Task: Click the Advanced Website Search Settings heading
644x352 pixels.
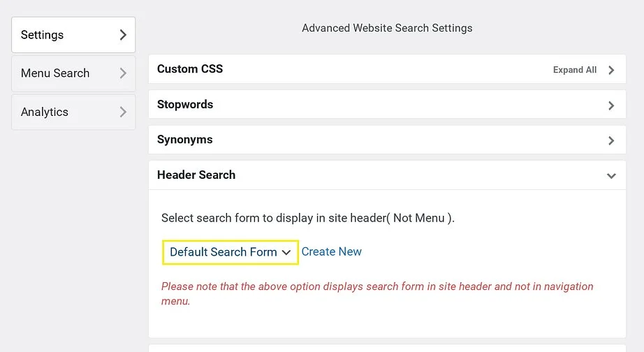Action: pyautogui.click(x=387, y=29)
